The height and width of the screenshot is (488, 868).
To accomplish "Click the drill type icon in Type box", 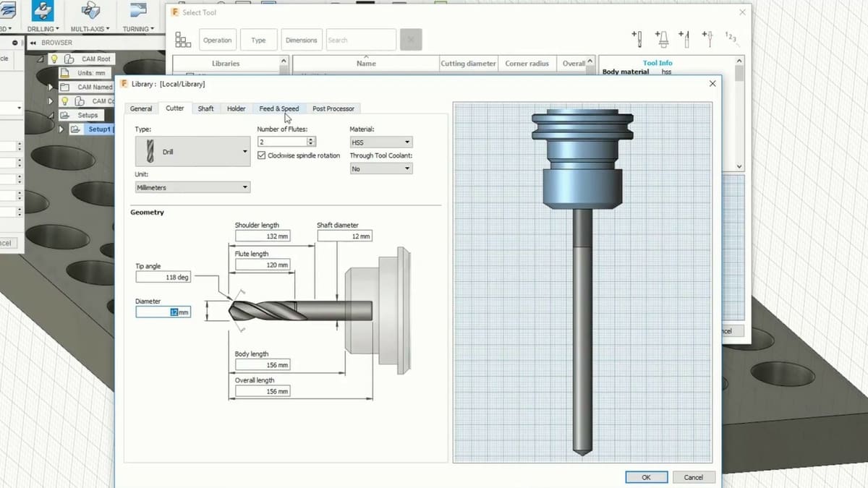I will pos(149,152).
